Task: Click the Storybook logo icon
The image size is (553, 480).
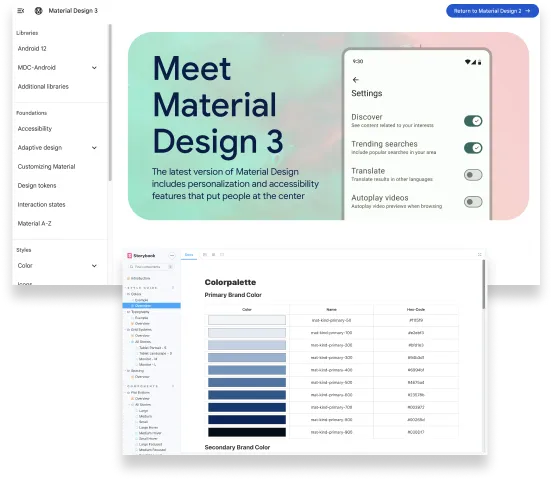Action: [x=129, y=256]
